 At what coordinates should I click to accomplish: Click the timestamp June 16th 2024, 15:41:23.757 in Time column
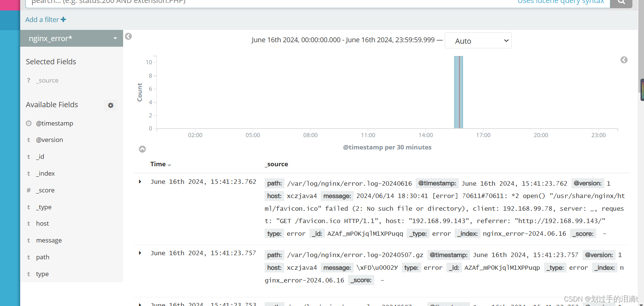(203, 253)
